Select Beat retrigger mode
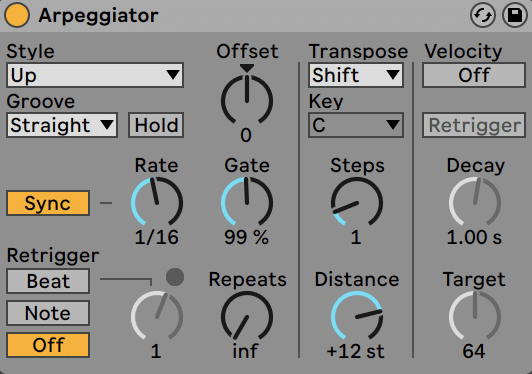This screenshot has height=374, width=532. coord(48,281)
